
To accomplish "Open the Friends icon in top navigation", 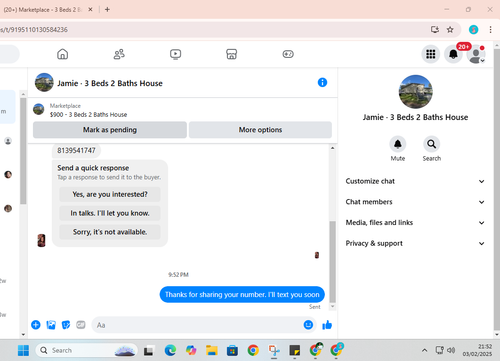I will (119, 54).
